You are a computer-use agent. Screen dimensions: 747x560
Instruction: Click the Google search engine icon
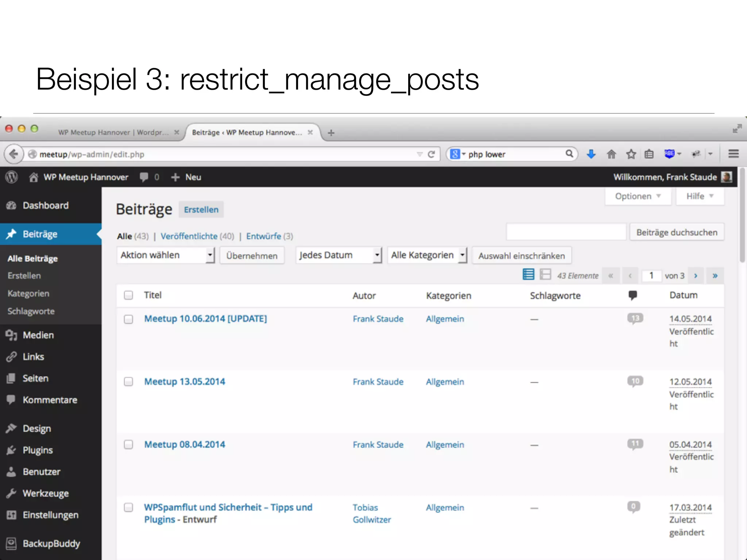point(455,154)
